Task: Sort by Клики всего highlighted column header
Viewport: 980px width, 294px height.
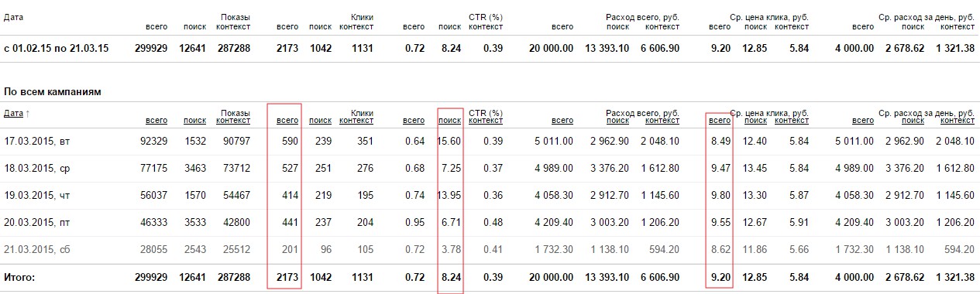Action: point(287,121)
